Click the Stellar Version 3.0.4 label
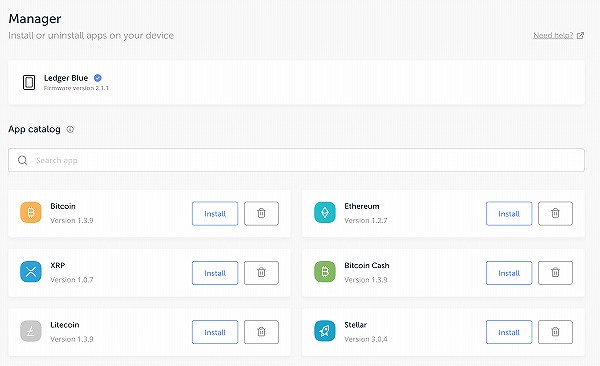The width and height of the screenshot is (600, 366). [365, 339]
